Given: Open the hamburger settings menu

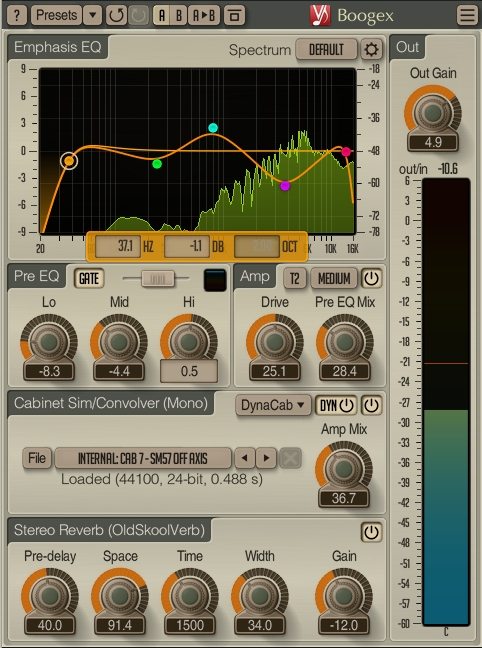Looking at the screenshot, I should tap(467, 16).
